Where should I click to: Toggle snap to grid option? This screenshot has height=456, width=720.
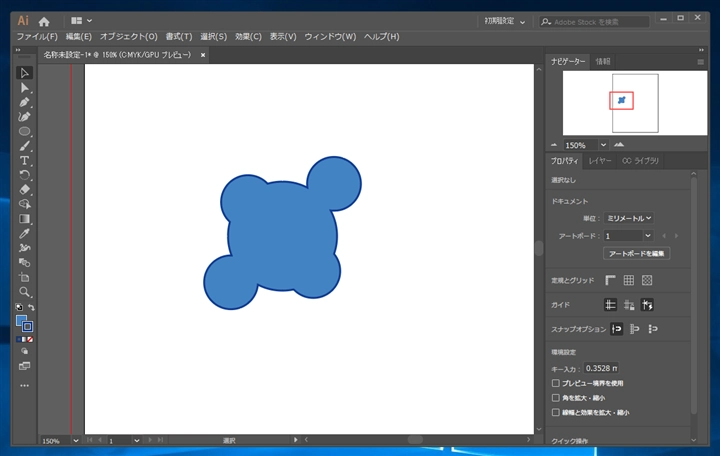(x=652, y=329)
